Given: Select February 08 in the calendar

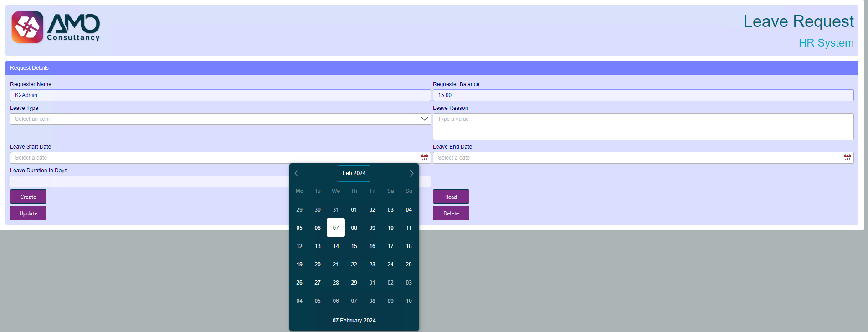Looking at the screenshot, I should click(354, 228).
